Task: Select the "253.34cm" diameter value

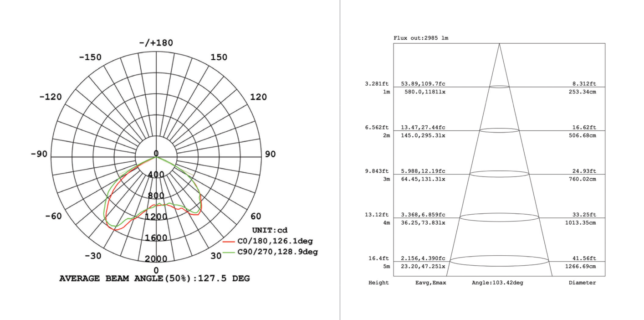Action: 582,92
